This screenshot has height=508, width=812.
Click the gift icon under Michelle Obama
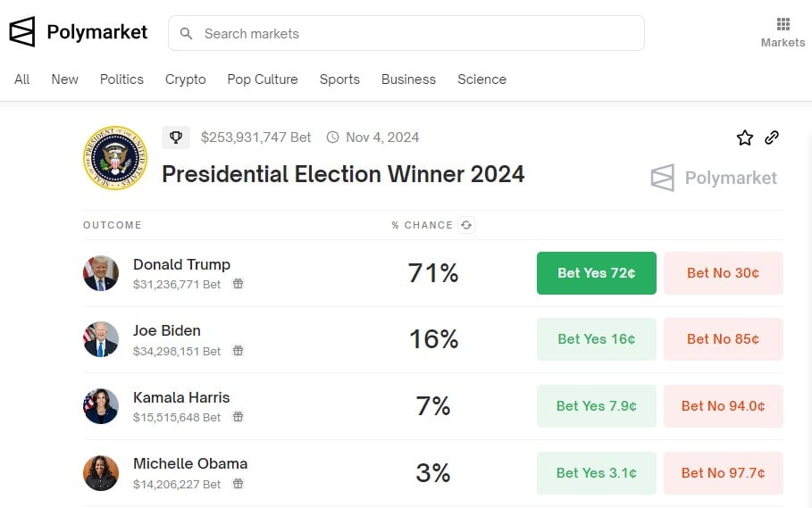pos(238,484)
